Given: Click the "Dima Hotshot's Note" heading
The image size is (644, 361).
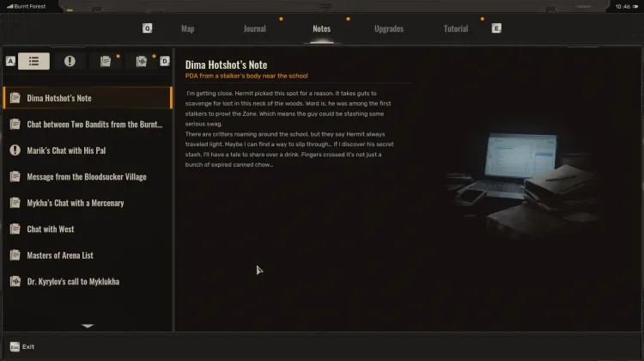Looking at the screenshot, I should 226,64.
